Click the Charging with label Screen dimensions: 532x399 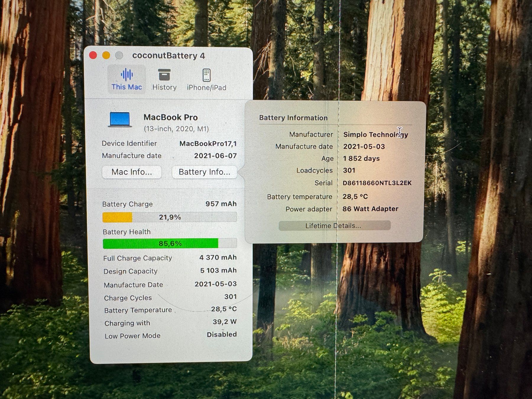coord(127,323)
